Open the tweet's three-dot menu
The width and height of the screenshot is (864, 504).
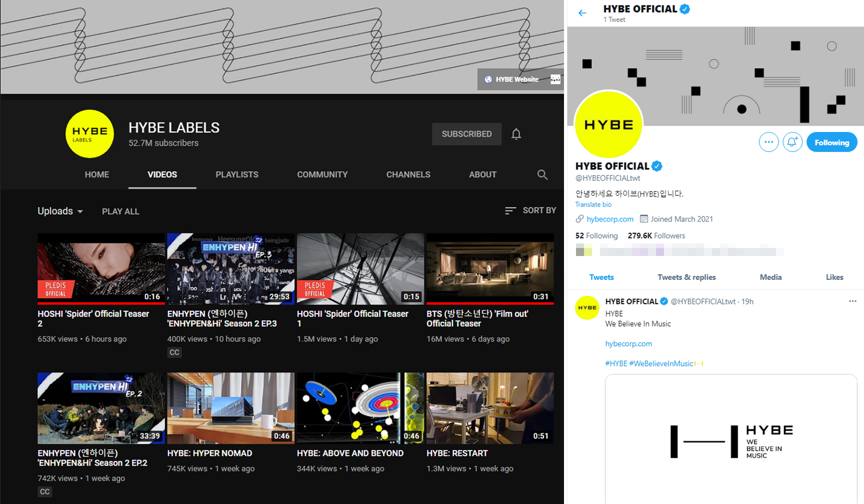click(852, 301)
